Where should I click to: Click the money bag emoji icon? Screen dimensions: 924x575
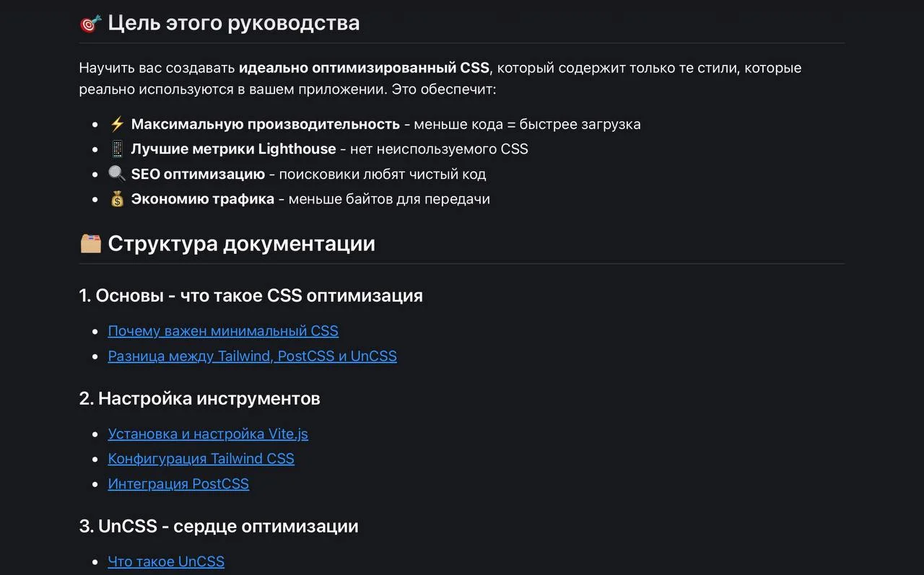(117, 199)
